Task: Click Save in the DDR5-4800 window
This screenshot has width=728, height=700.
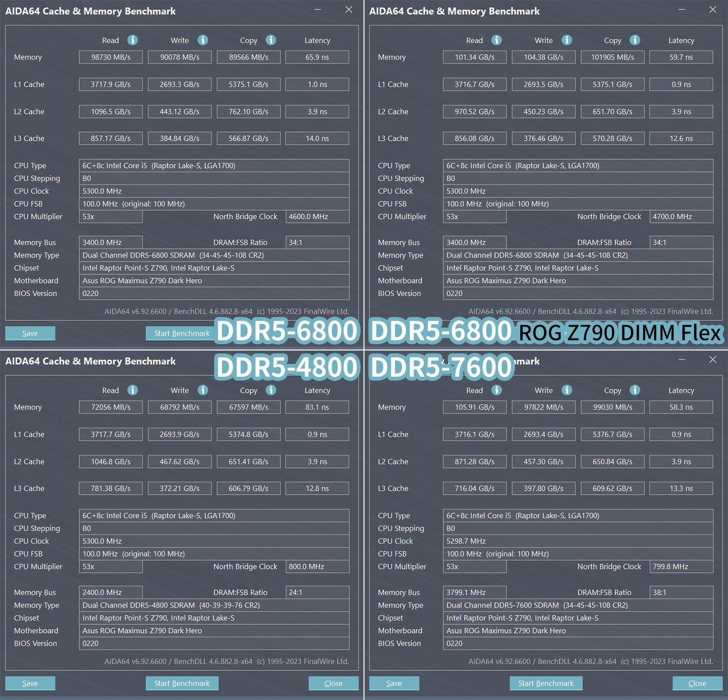Action: [30, 683]
